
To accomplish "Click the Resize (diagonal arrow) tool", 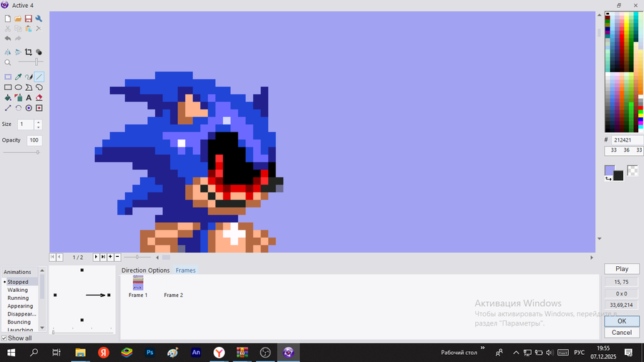I will pos(8,108).
